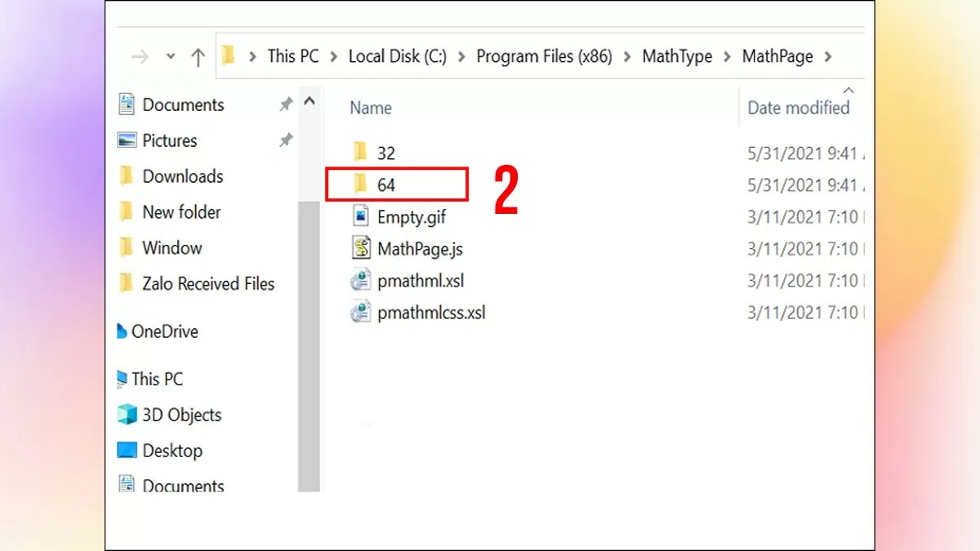Select the pmathml.xsl file icon
The height and width of the screenshot is (551, 980).
coord(360,281)
